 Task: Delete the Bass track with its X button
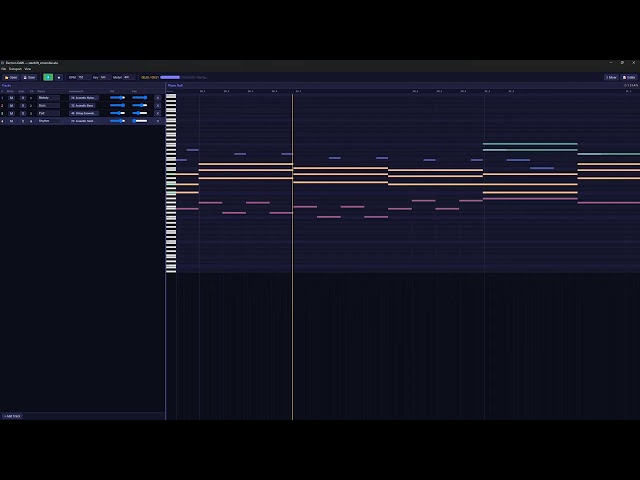click(158, 106)
